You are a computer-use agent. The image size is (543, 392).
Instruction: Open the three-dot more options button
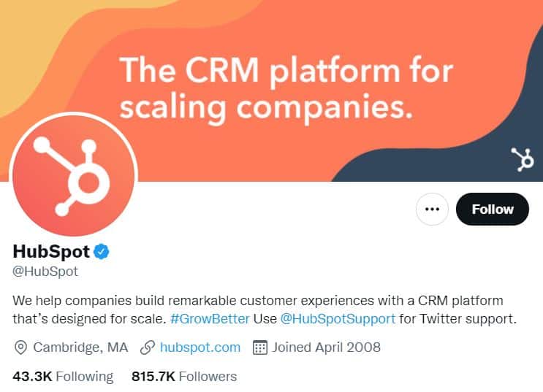[432, 209]
